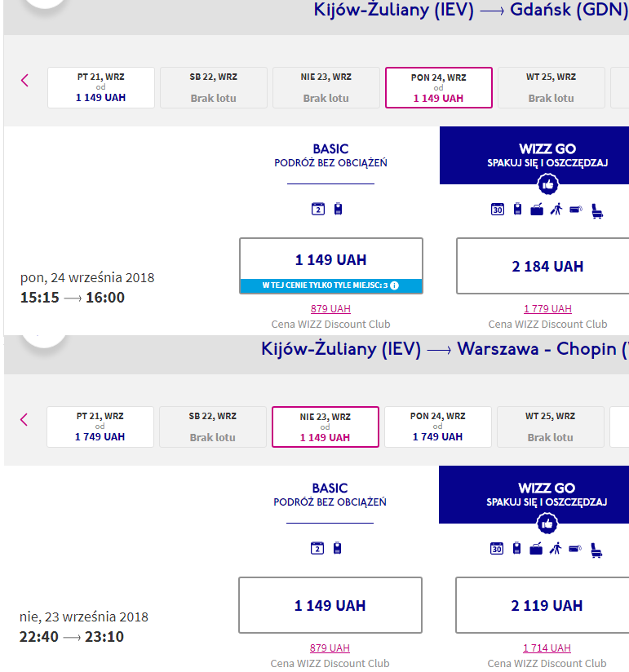The image size is (629, 672).
Task: Select PT 21 WRZ date for Gdańsk flight
Action: coord(101,87)
